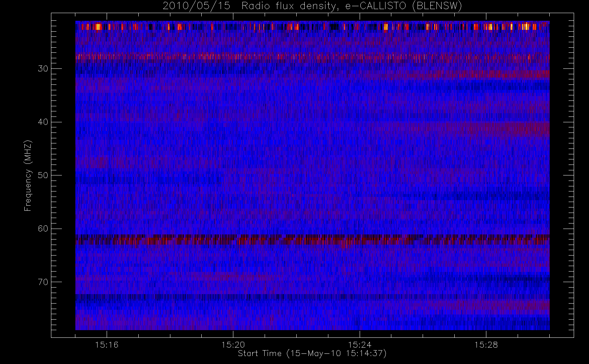Viewport: 589px width, 364px height.
Task: Click the 15:20 time tick label
Action: pyautogui.click(x=233, y=345)
